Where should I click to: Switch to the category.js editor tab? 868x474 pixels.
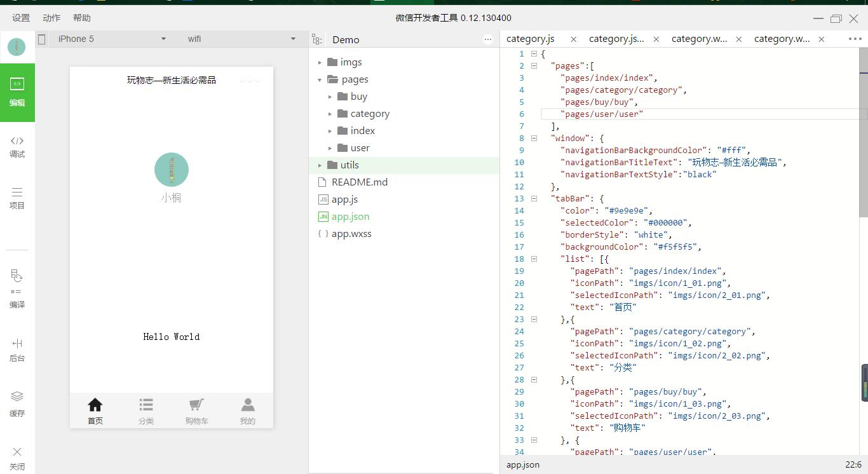531,39
